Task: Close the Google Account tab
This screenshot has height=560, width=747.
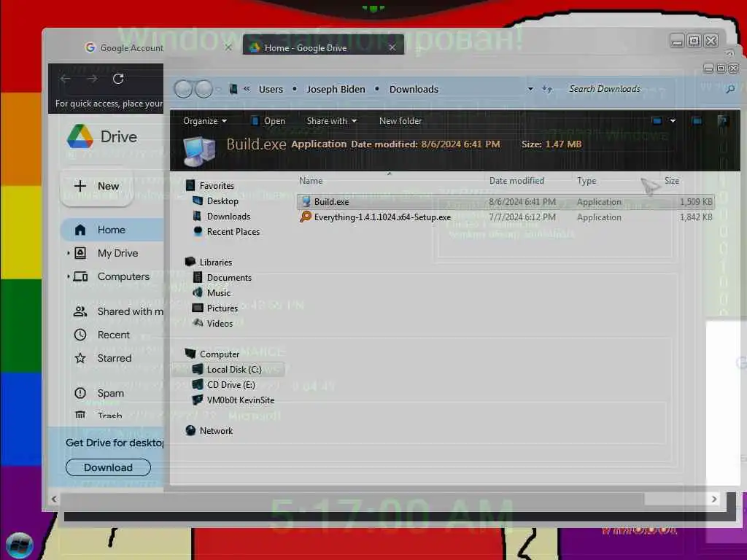Action: 228,47
